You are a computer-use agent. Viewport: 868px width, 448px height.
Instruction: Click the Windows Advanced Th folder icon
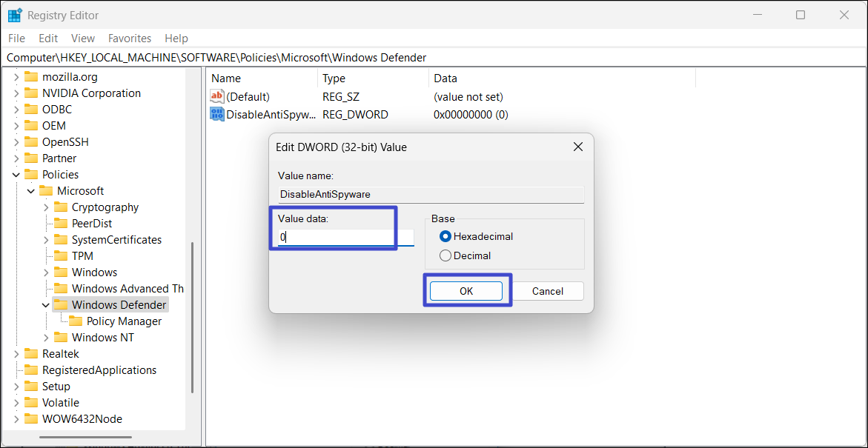coord(61,288)
